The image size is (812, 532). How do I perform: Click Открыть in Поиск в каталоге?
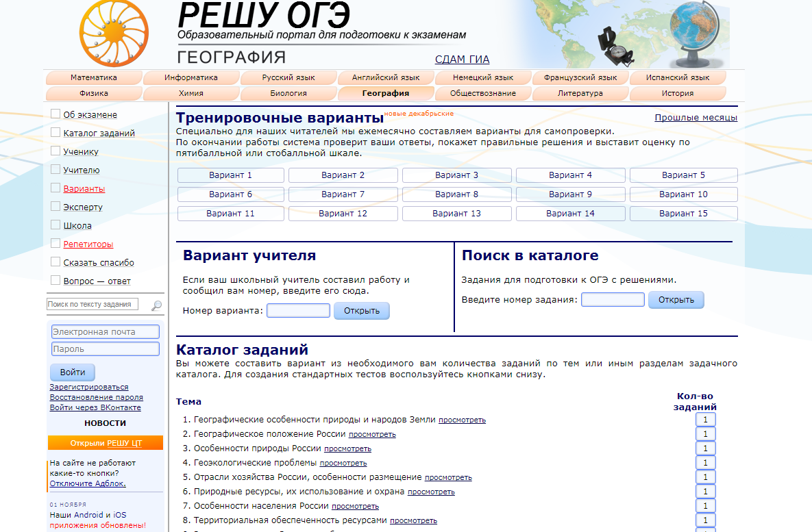click(676, 300)
